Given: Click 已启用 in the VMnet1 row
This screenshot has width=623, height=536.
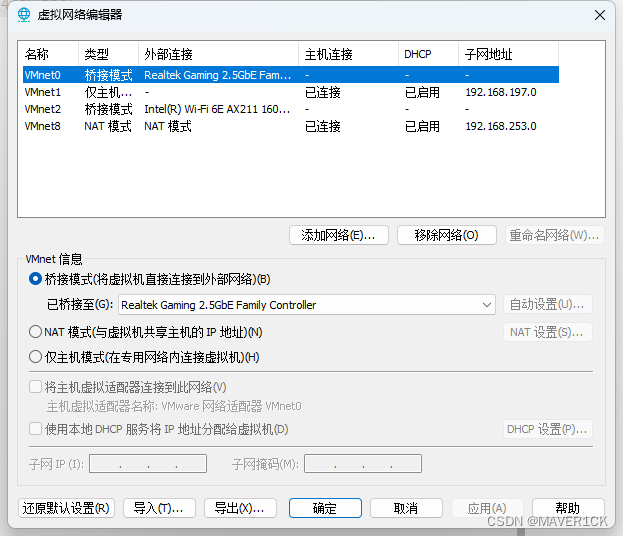Looking at the screenshot, I should pyautogui.click(x=422, y=92).
